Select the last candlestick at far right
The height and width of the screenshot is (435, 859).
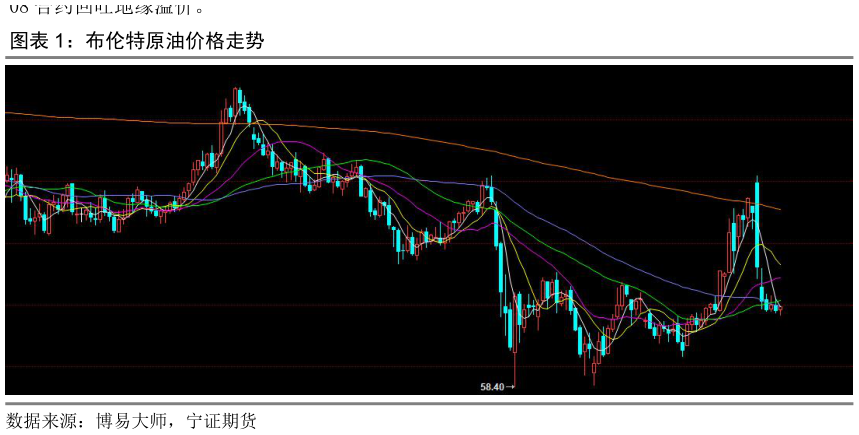click(x=779, y=308)
